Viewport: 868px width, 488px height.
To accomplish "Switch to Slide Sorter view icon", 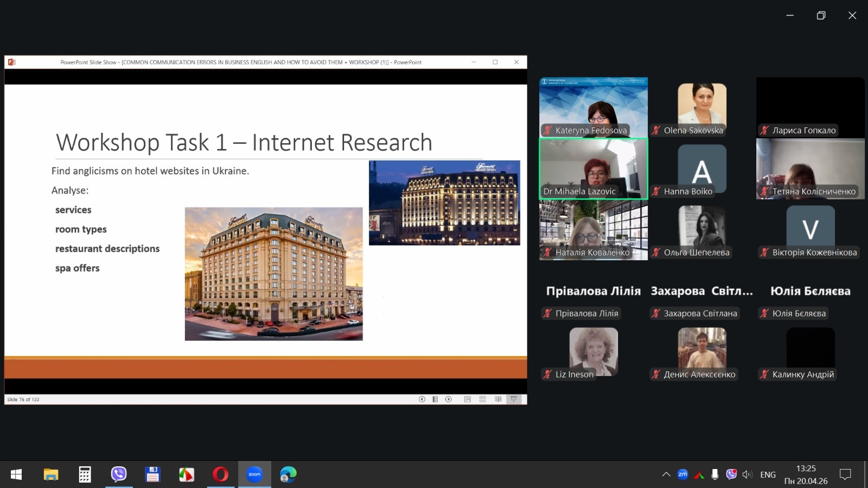I will tap(482, 399).
